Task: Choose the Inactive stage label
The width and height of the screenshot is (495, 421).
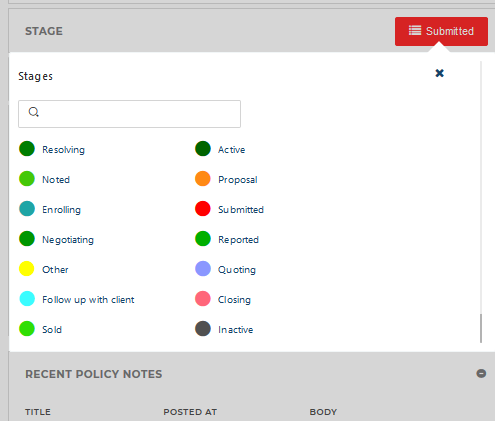Action: 236,330
